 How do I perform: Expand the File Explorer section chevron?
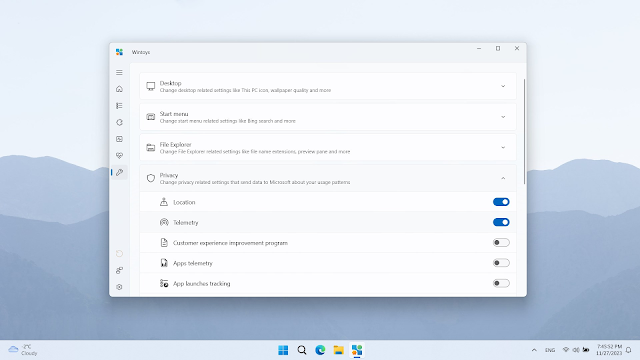tap(503, 147)
